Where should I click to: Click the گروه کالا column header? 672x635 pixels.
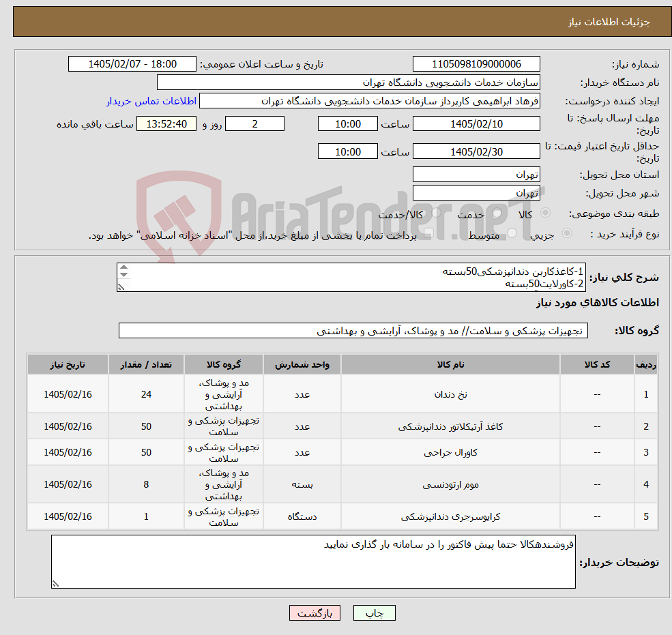point(224,365)
